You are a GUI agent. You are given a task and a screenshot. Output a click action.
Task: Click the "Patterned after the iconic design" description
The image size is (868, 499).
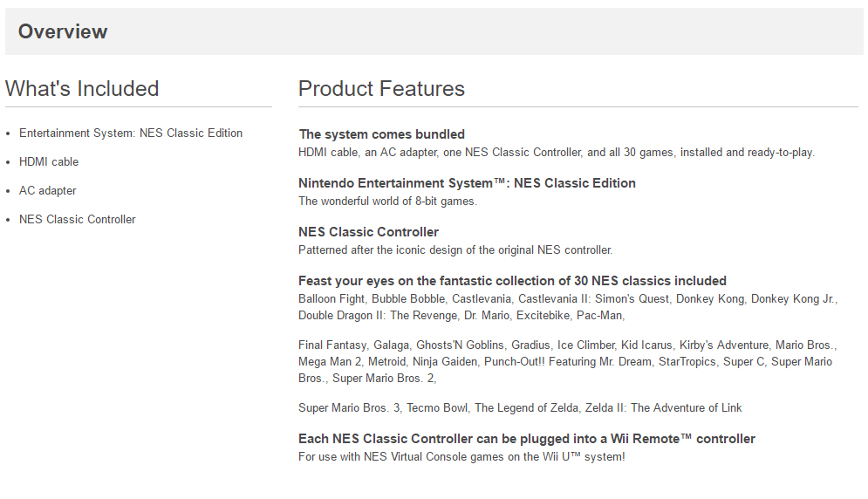[455, 249]
